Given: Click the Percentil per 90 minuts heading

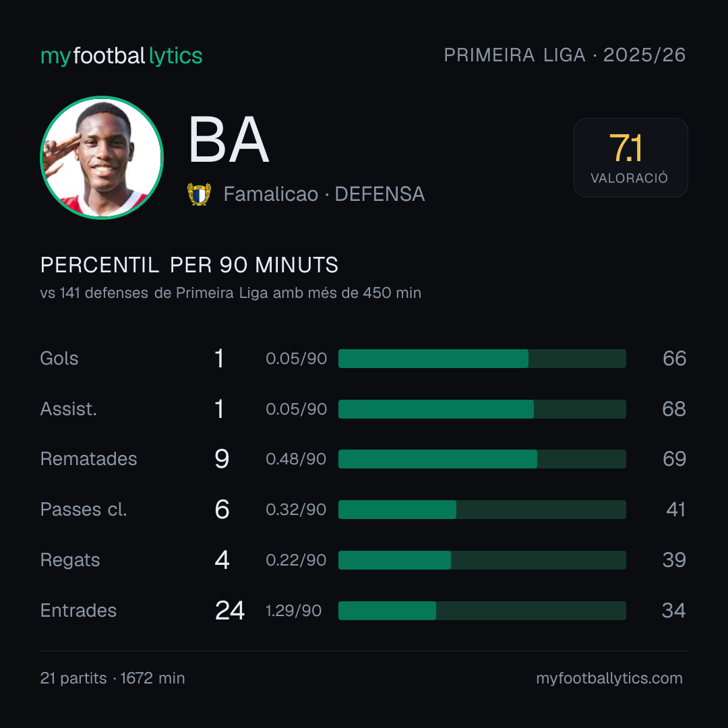Looking at the screenshot, I should pyautogui.click(x=189, y=265).
